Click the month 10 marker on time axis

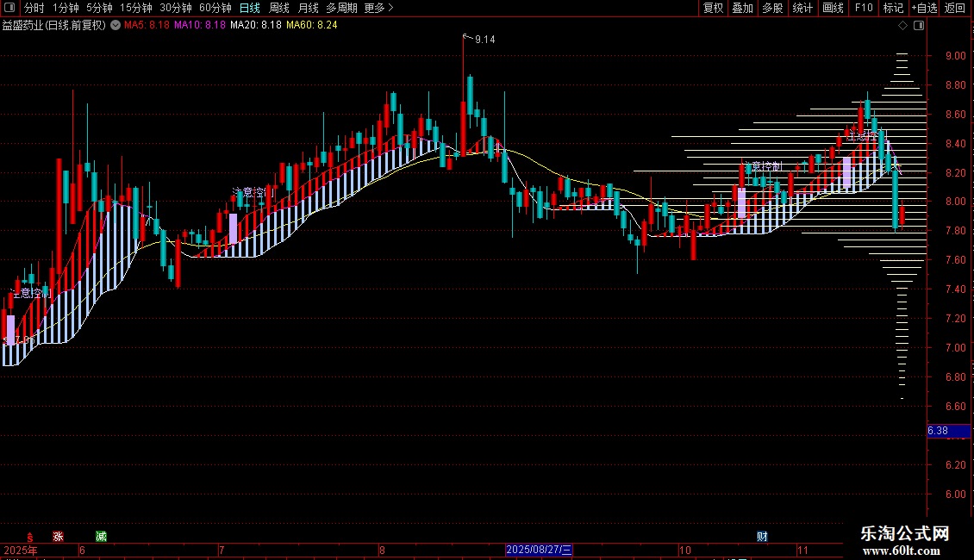[684, 550]
